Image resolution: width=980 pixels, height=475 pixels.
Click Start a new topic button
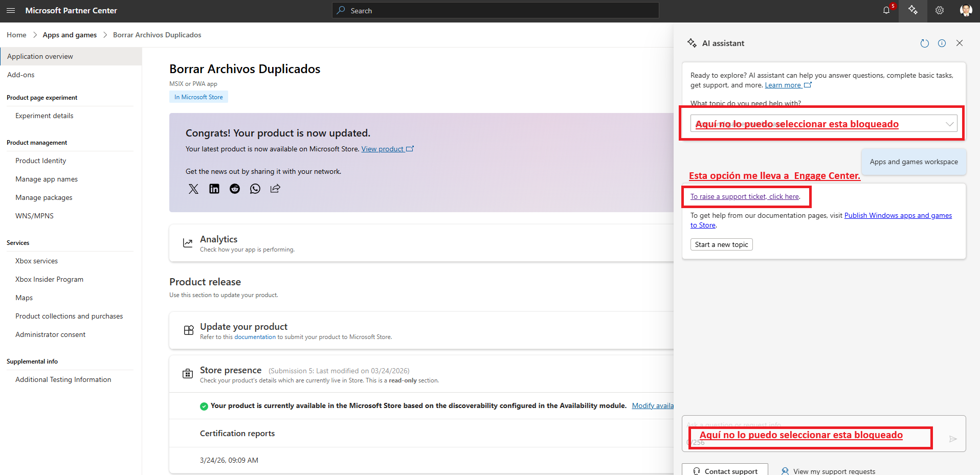pos(721,244)
